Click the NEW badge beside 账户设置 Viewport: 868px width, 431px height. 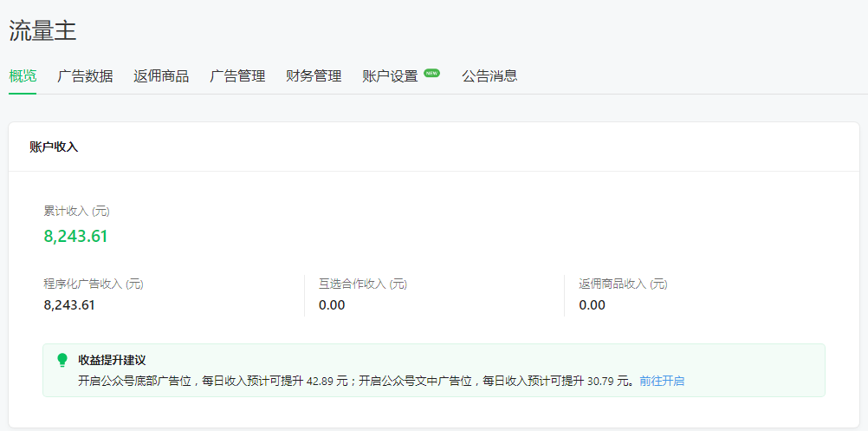pyautogui.click(x=431, y=73)
